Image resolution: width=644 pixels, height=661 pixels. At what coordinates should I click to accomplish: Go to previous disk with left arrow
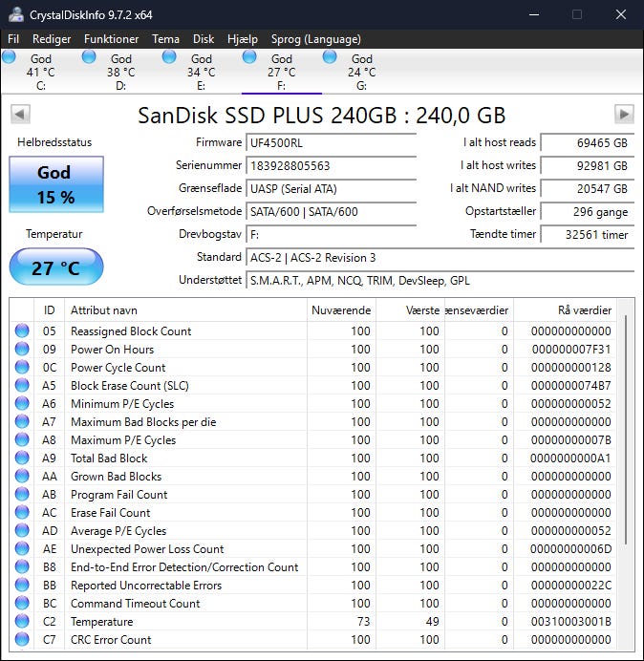point(19,115)
